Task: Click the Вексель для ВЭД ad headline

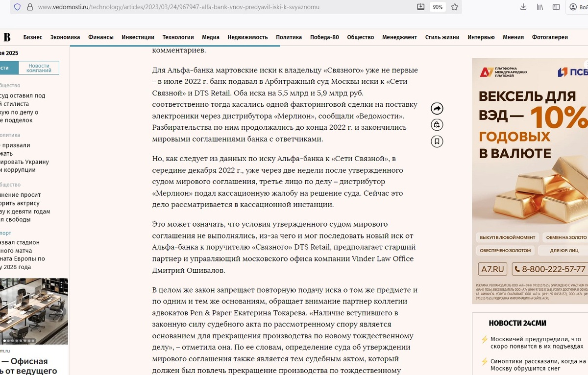Action: tap(533, 124)
